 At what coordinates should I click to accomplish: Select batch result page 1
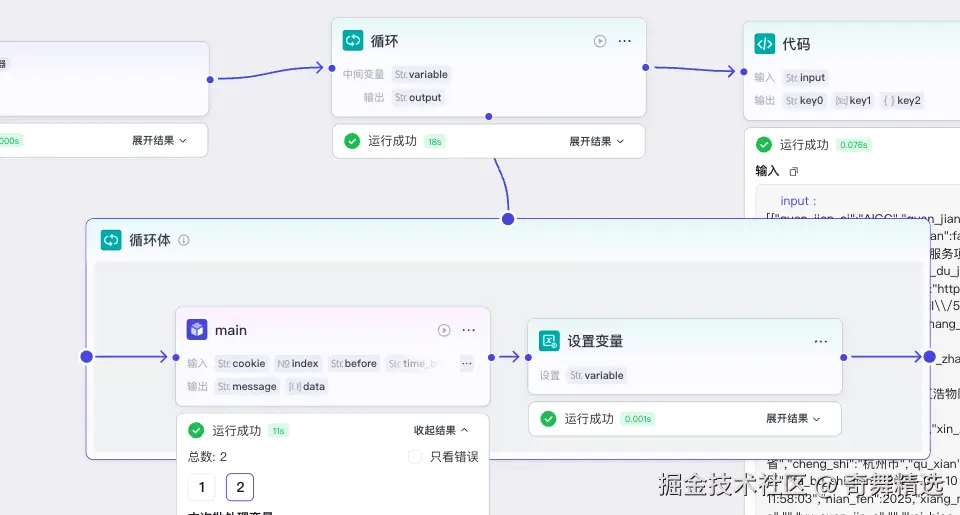coord(201,487)
